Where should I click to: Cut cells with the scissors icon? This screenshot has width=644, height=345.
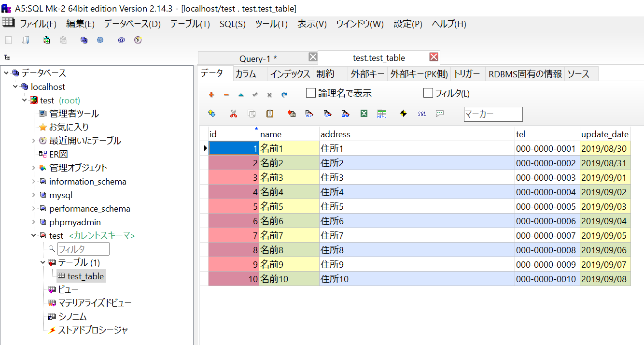[234, 114]
